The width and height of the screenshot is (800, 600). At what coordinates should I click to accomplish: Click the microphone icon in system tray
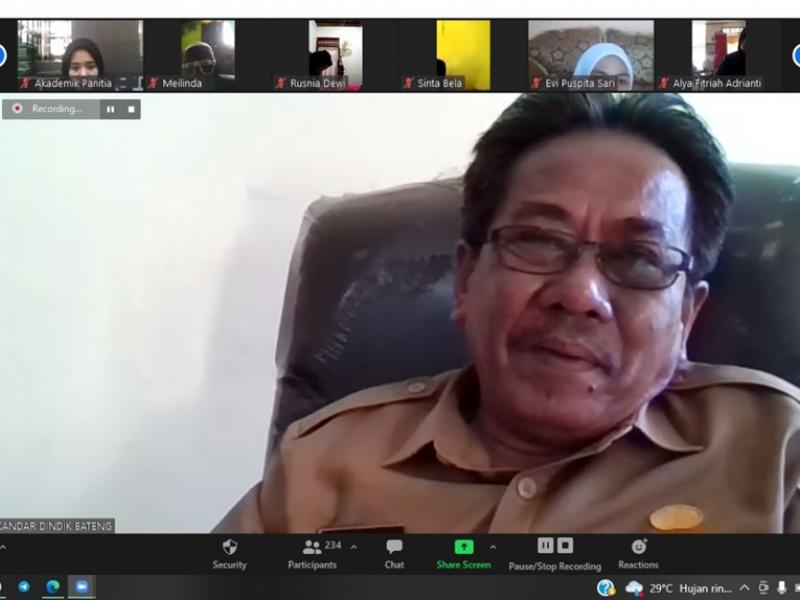tap(782, 588)
